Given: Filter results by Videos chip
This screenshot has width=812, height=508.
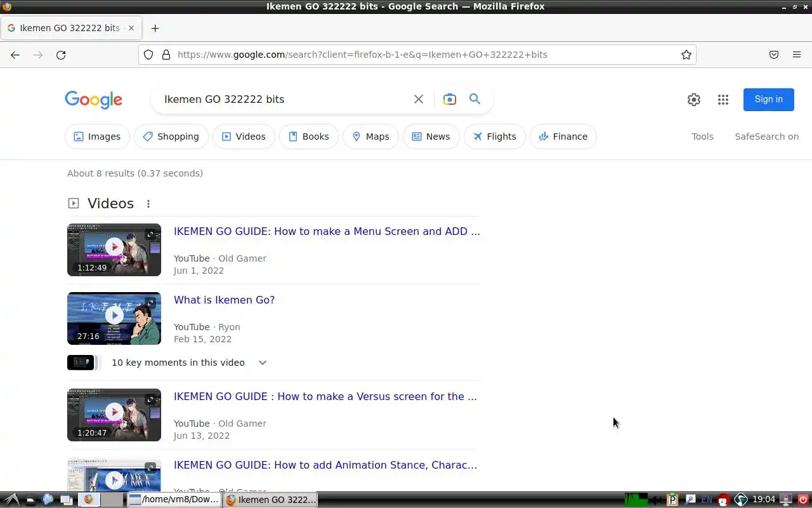Looking at the screenshot, I should point(244,137).
